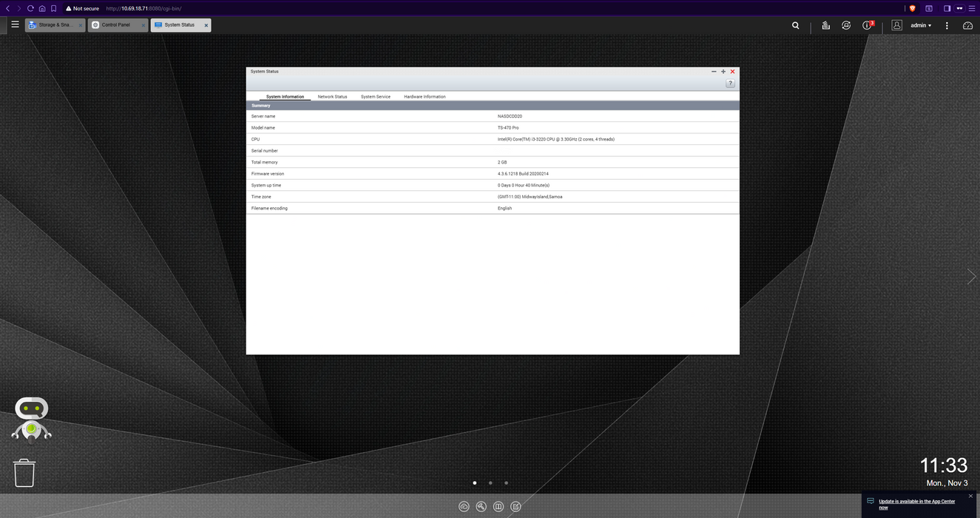This screenshot has height=518, width=980.
Task: Click the help question mark button
Action: click(x=730, y=84)
